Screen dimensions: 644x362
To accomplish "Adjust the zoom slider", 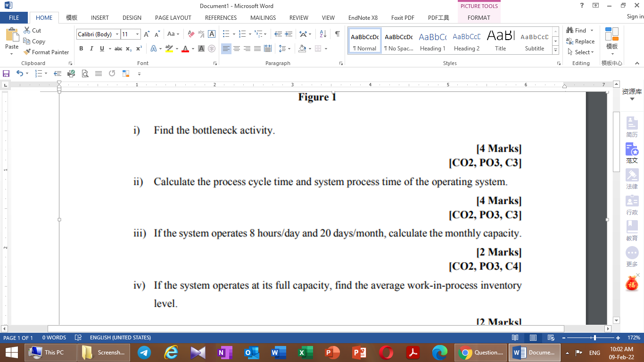I will [595, 337].
